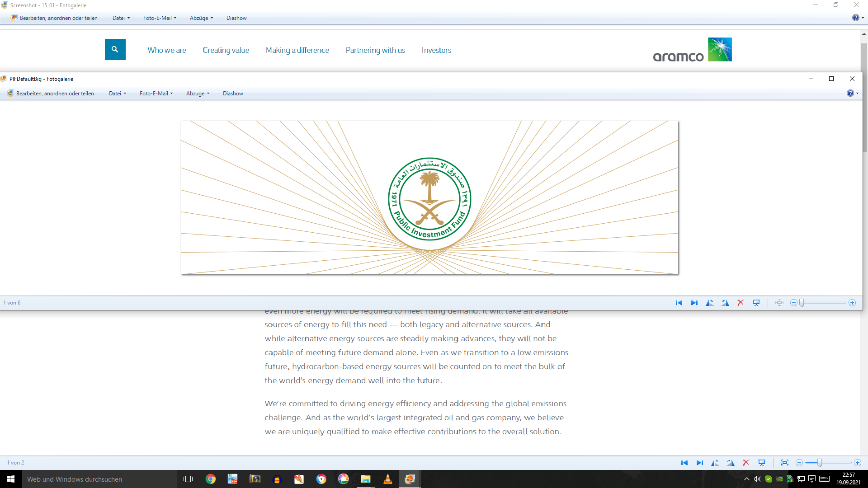Click zoom slider handle in PIFDefaultBig window
The width and height of the screenshot is (868, 488).
point(802,303)
